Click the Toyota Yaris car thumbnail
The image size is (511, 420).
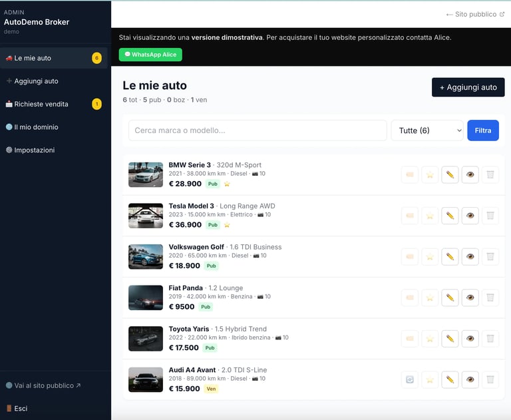point(146,339)
